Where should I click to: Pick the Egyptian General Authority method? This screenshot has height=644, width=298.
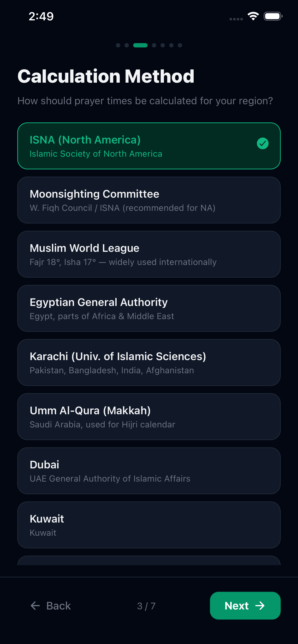149,308
